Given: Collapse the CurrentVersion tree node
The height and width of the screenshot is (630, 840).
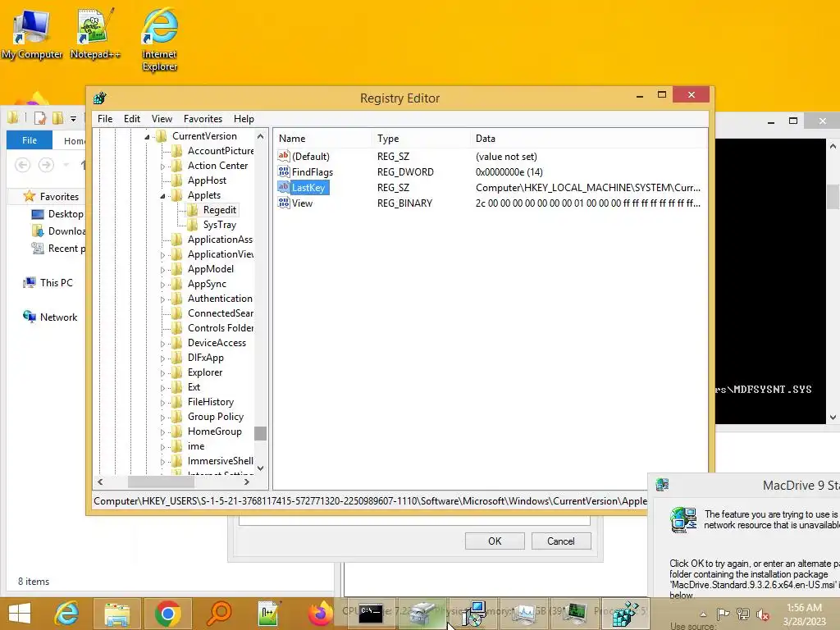Looking at the screenshot, I should (x=147, y=137).
